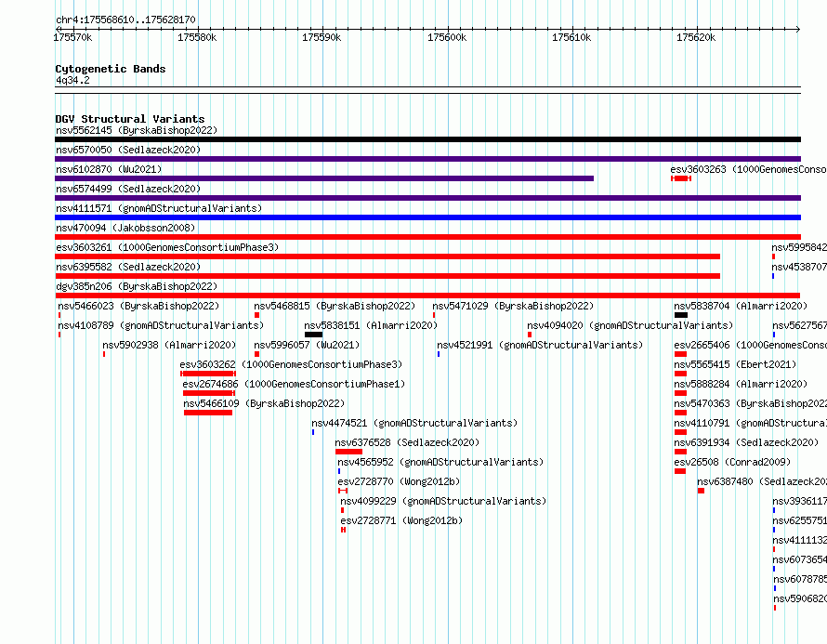Click the Cytogenetic Bands track title
This screenshot has height=644, width=827.
(111, 69)
